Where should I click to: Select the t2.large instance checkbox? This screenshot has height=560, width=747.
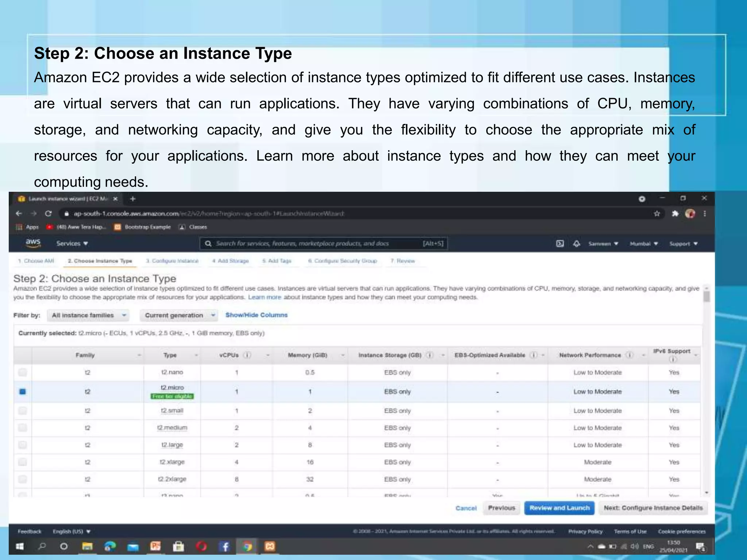23,445
